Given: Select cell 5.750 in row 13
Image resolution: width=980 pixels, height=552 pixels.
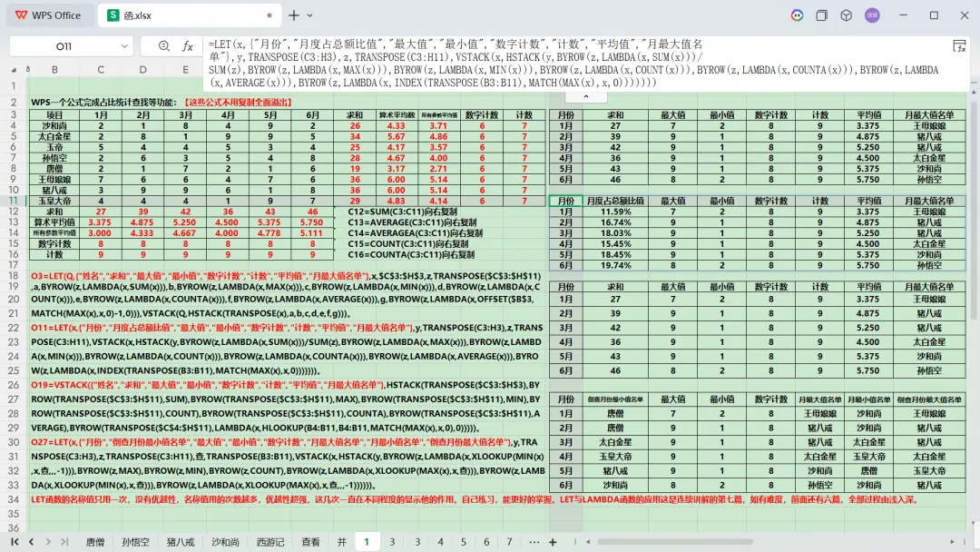Looking at the screenshot, I should click(x=312, y=222).
